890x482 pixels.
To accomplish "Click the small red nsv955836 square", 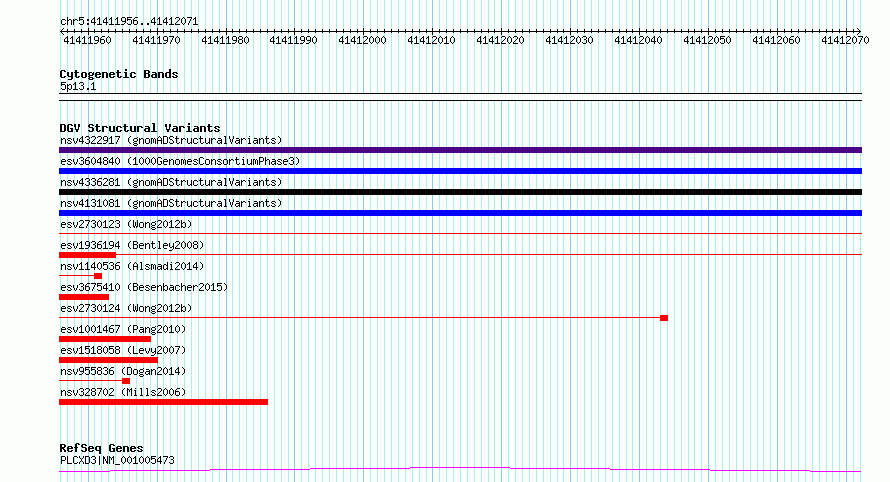I will pos(126,381).
